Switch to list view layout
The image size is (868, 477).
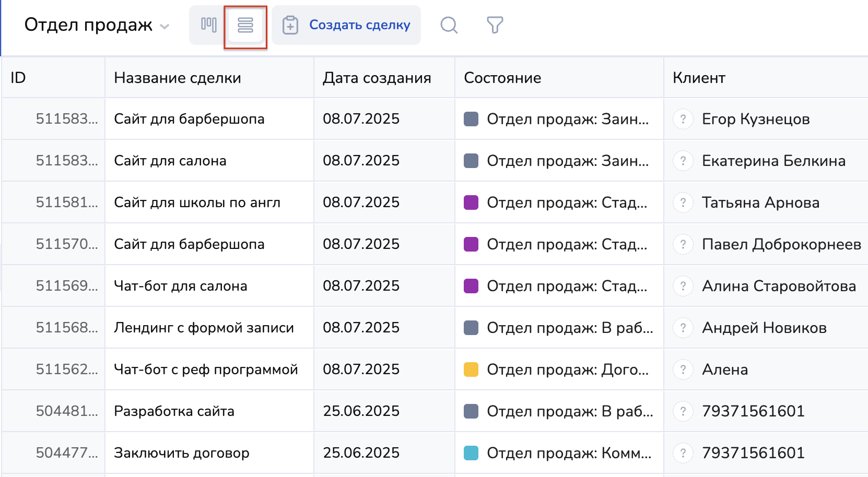point(245,25)
